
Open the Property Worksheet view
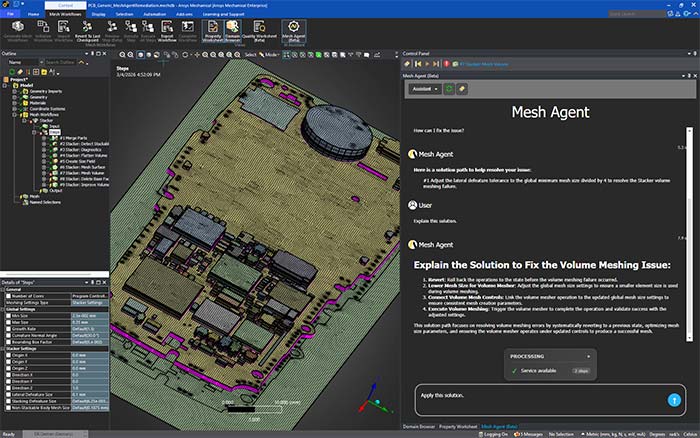pyautogui.click(x=212, y=30)
